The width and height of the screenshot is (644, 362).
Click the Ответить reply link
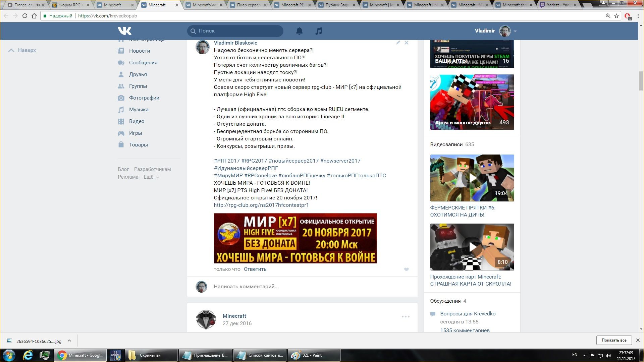click(255, 269)
